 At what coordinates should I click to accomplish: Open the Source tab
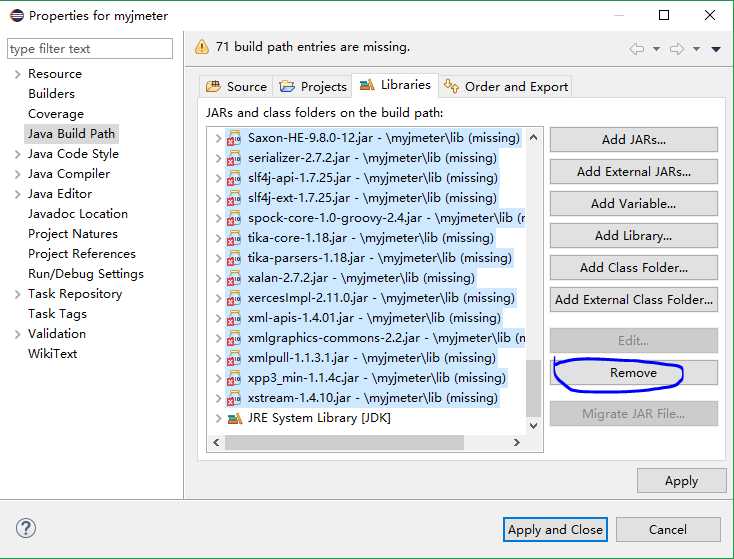[x=236, y=87]
